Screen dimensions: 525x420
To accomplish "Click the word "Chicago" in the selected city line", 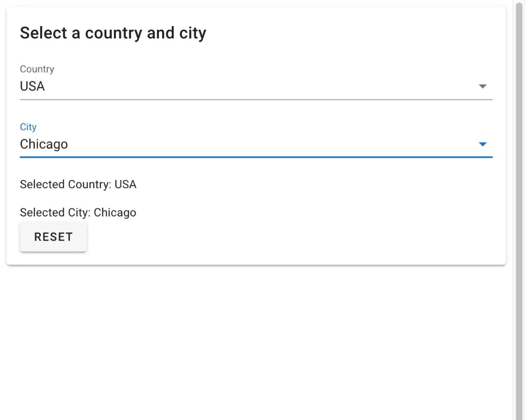I will click(x=115, y=212).
